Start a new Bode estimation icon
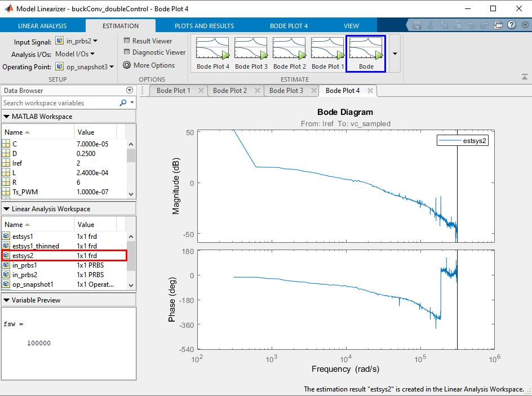The image size is (532, 396). (x=366, y=50)
